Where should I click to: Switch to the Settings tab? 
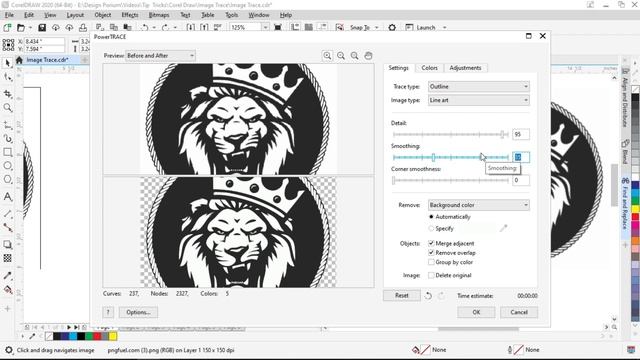pos(398,68)
